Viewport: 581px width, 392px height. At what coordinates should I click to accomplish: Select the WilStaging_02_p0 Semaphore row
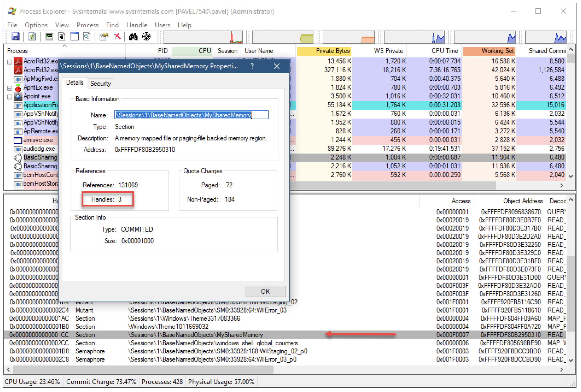click(x=285, y=351)
